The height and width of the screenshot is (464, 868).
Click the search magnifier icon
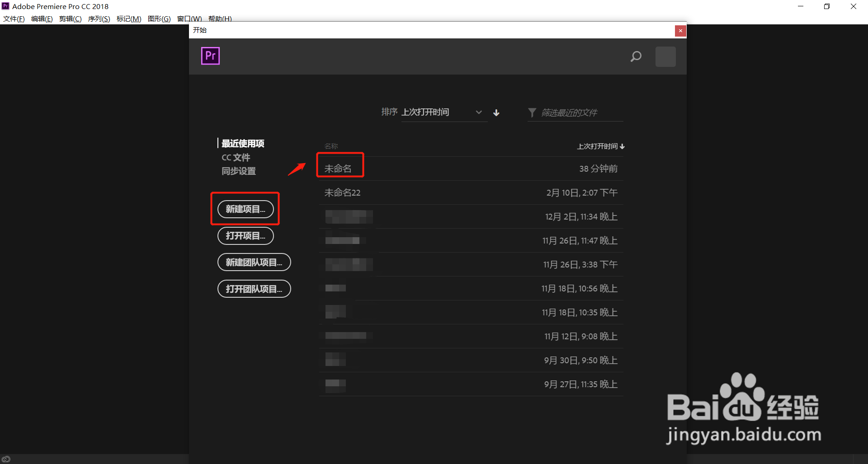636,56
